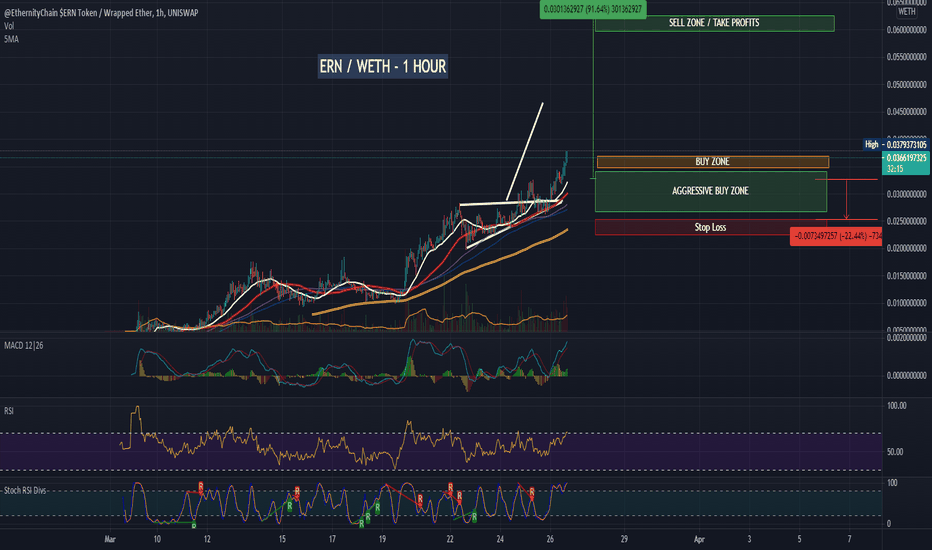The width and height of the screenshot is (932, 550).
Task: Click the chart symbol title ERN Token / Wrapped Ether
Action: [x=101, y=12]
